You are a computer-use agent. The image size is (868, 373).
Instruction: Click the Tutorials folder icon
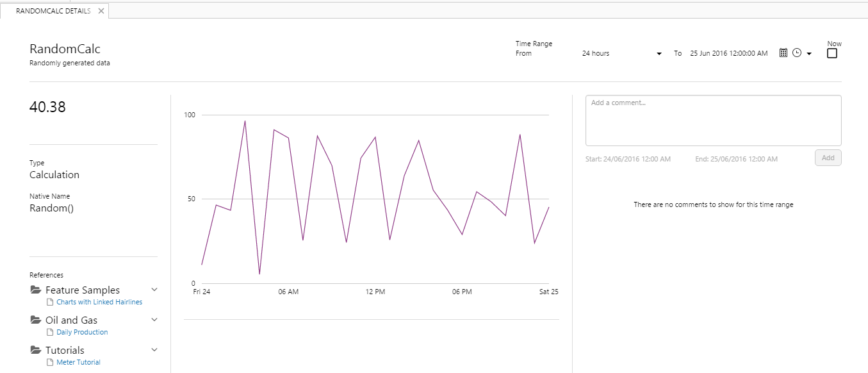pyautogui.click(x=35, y=350)
